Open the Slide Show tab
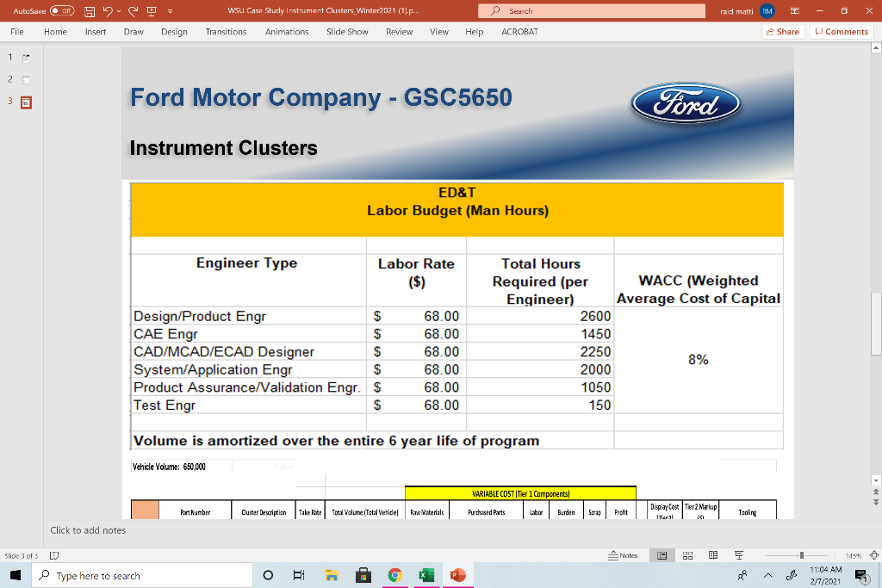 pyautogui.click(x=347, y=32)
